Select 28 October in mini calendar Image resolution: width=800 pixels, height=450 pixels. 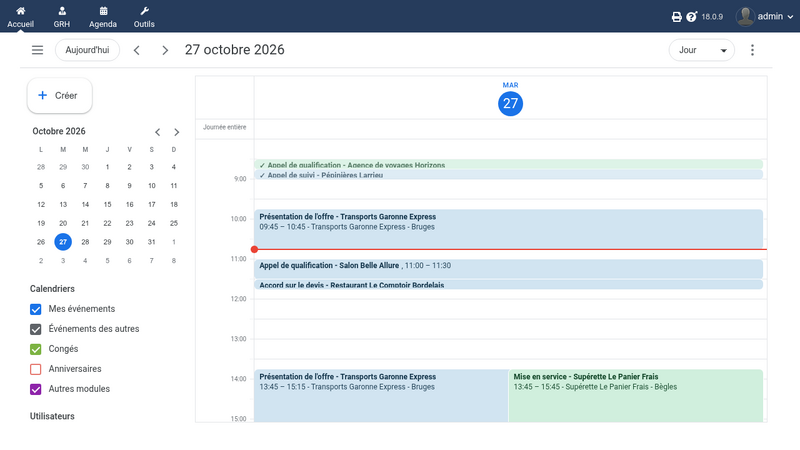[x=85, y=242]
